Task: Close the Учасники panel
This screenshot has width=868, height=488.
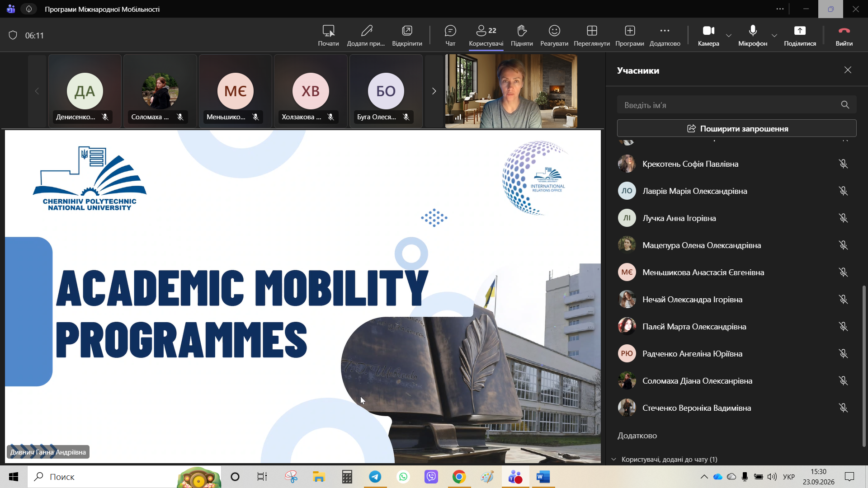Action: pyautogui.click(x=848, y=70)
